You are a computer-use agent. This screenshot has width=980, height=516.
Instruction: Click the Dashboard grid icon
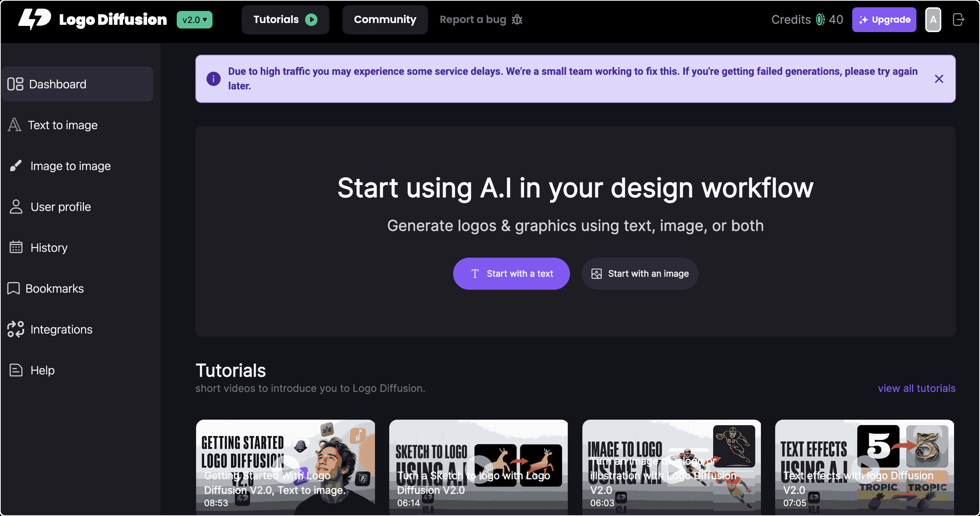click(15, 84)
